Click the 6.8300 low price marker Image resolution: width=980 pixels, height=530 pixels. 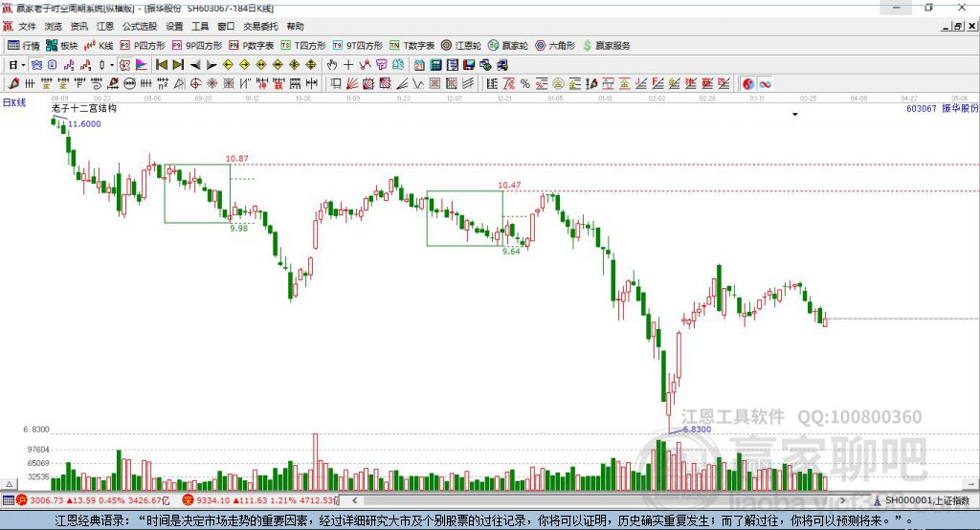pyautogui.click(x=697, y=430)
